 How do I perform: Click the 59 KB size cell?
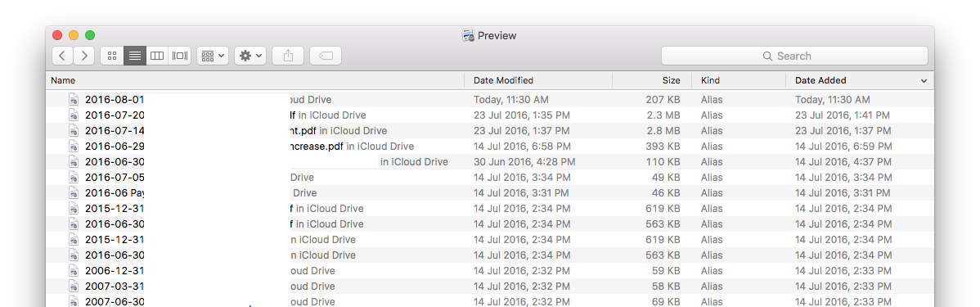[666, 271]
